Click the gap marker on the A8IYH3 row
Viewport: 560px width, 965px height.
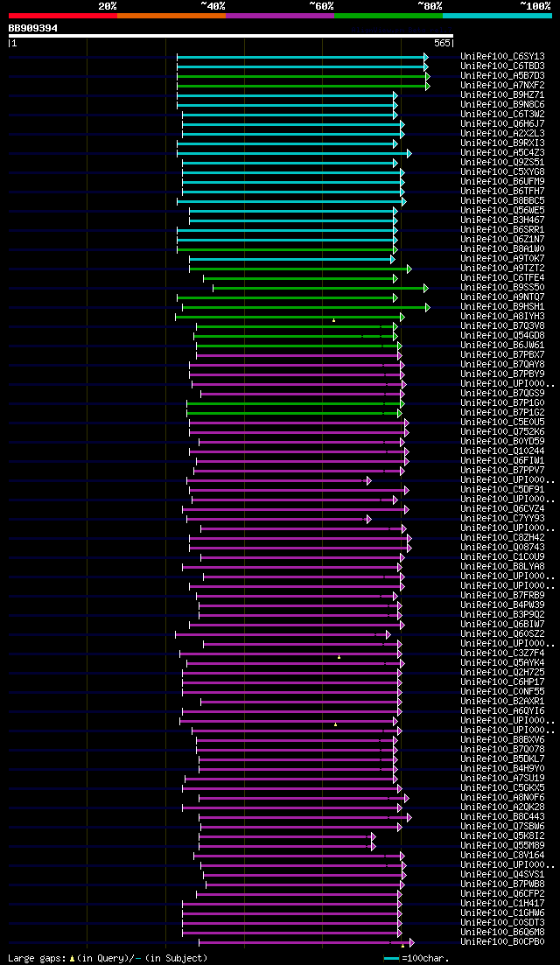click(333, 320)
